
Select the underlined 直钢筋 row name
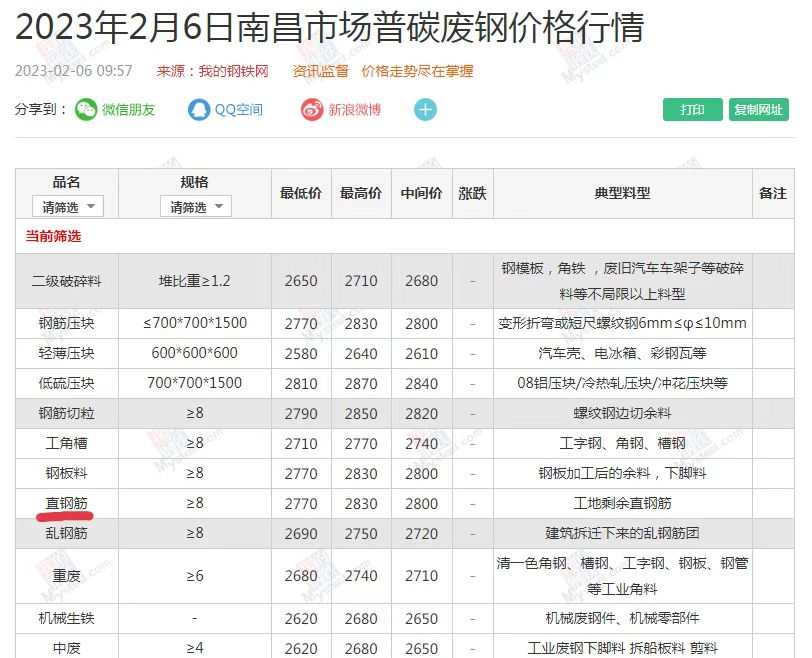pyautogui.click(x=67, y=504)
